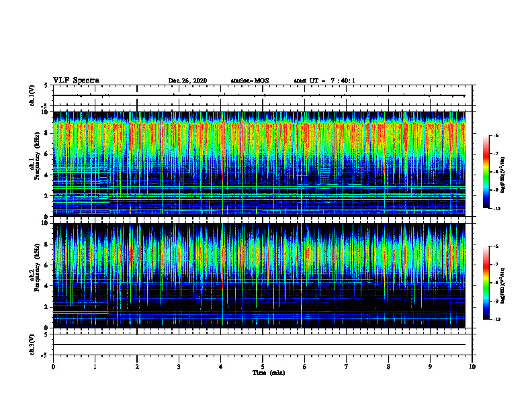Click the '10' tick label on time axis
Image resolution: width=532 pixels, height=411 pixels.
click(472, 367)
